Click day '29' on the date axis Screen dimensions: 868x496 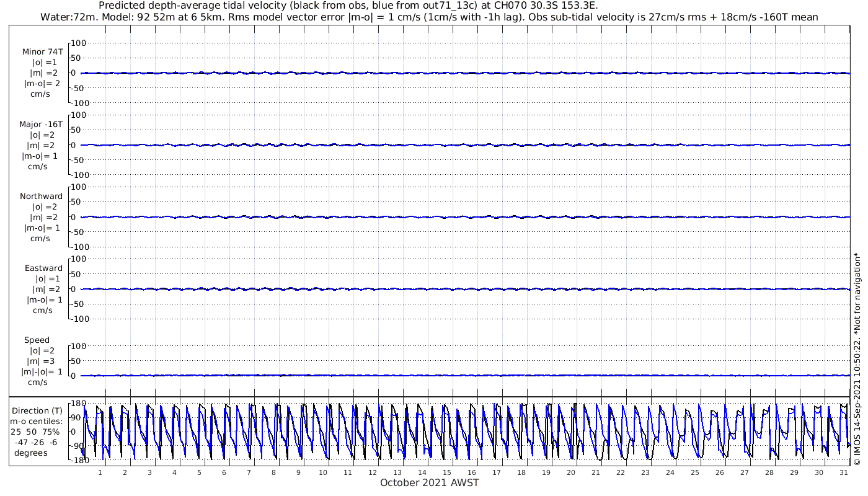tap(794, 472)
